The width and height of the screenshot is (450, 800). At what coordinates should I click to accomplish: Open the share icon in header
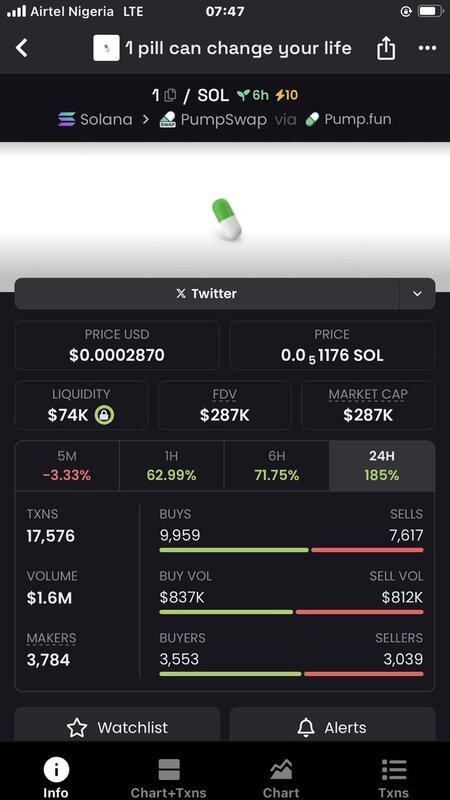(x=386, y=48)
